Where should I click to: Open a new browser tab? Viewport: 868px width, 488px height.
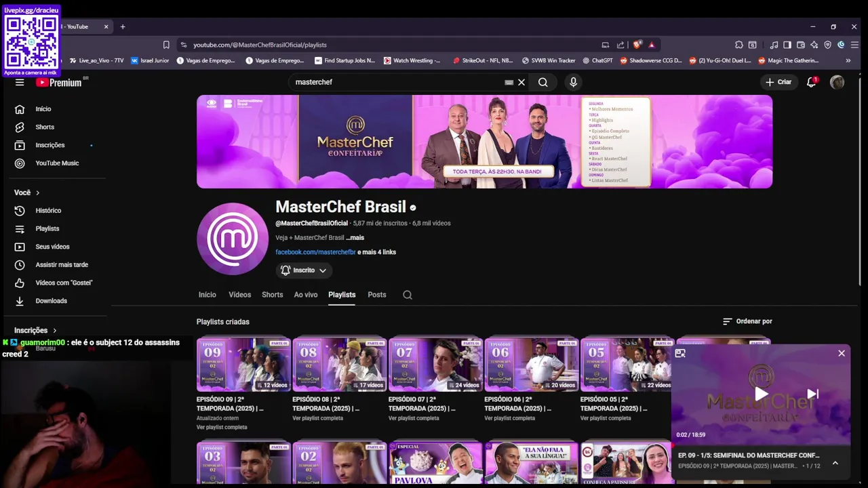(123, 26)
